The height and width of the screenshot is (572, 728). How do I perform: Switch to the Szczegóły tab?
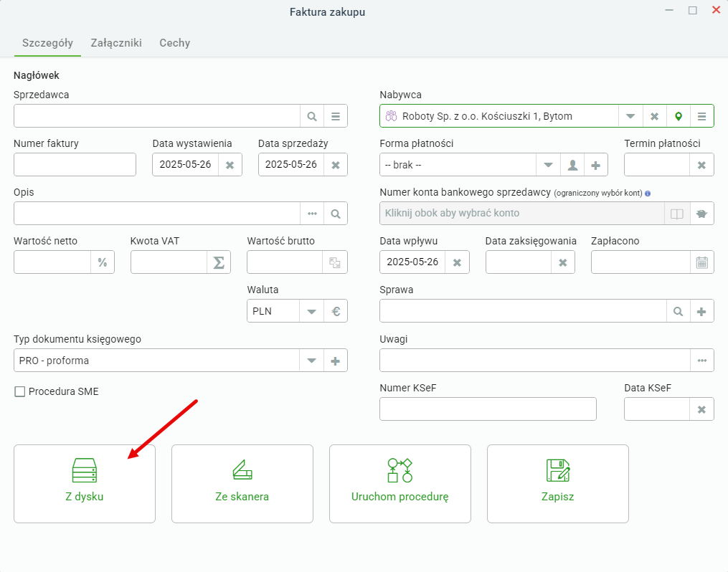pyautogui.click(x=47, y=43)
